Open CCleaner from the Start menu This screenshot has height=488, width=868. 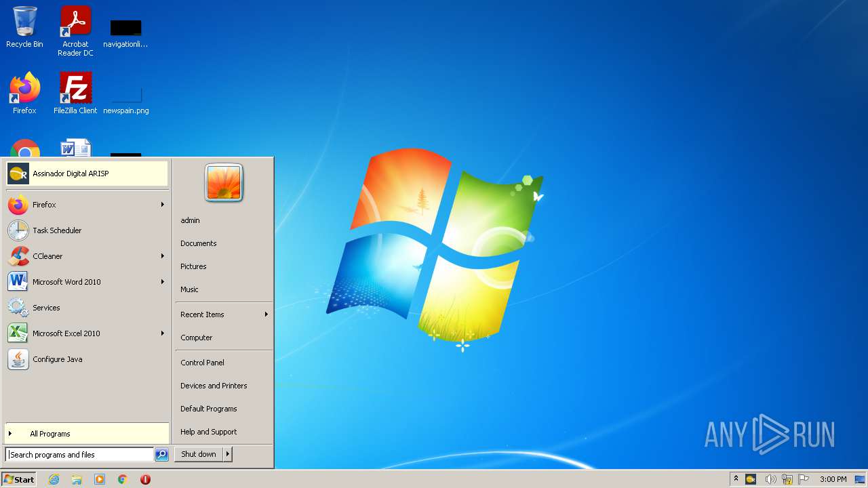coord(87,256)
